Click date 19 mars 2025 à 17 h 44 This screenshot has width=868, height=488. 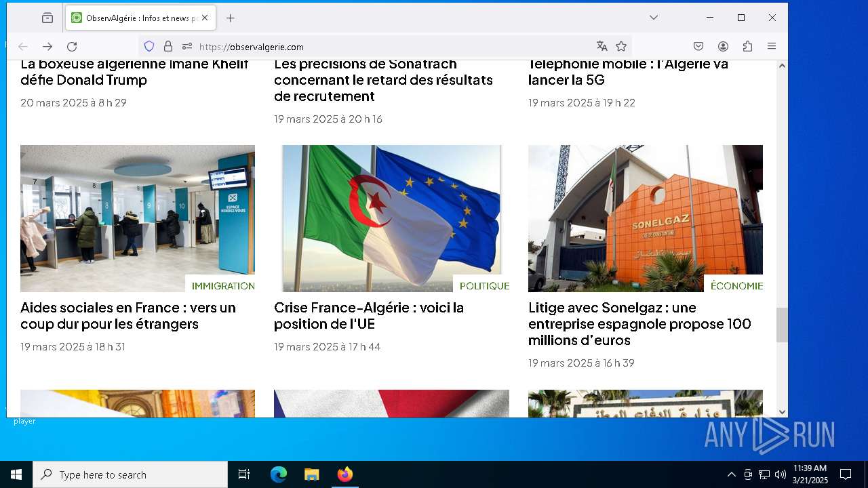click(327, 347)
